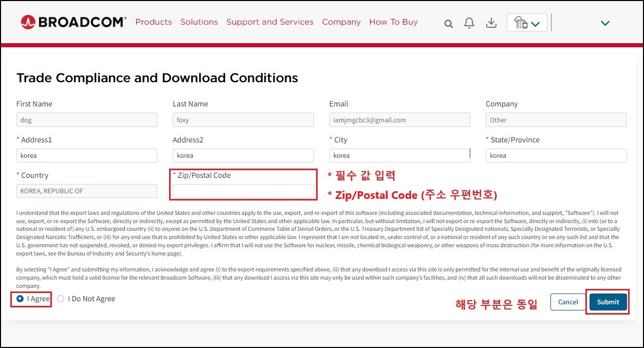Click the Cancel button
Image resolution: width=644 pixels, height=348 pixels.
click(568, 302)
